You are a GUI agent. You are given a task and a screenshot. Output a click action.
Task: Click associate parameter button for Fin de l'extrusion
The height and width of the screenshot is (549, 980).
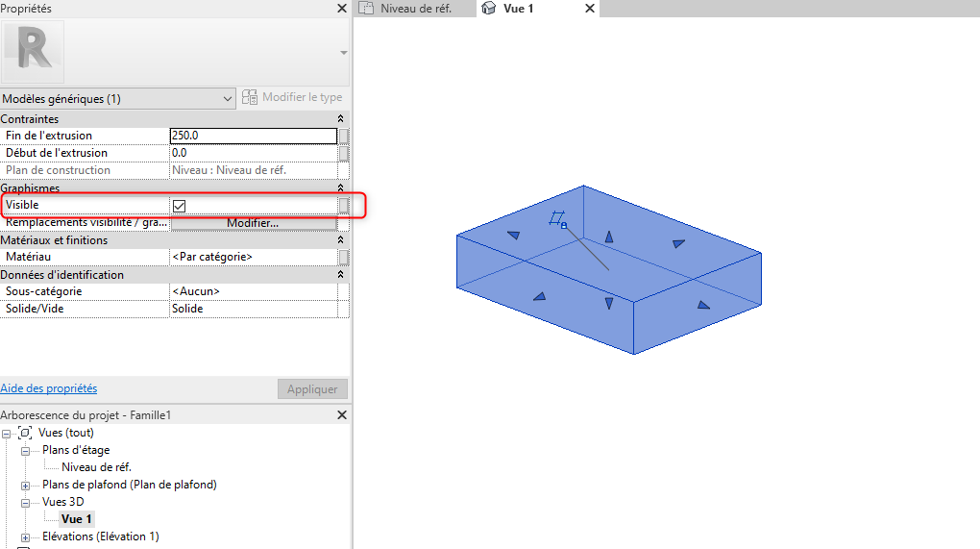(343, 136)
